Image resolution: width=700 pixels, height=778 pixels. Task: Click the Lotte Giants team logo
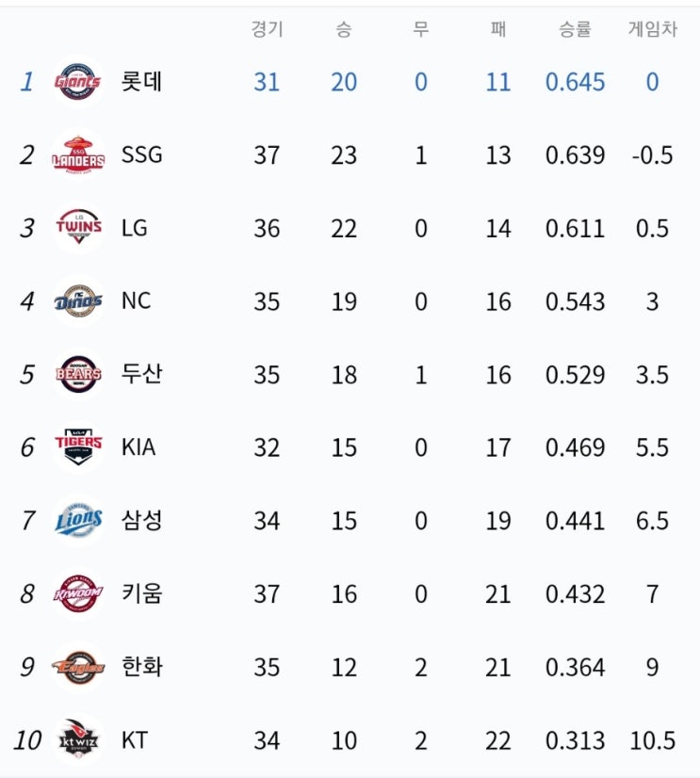[78, 82]
